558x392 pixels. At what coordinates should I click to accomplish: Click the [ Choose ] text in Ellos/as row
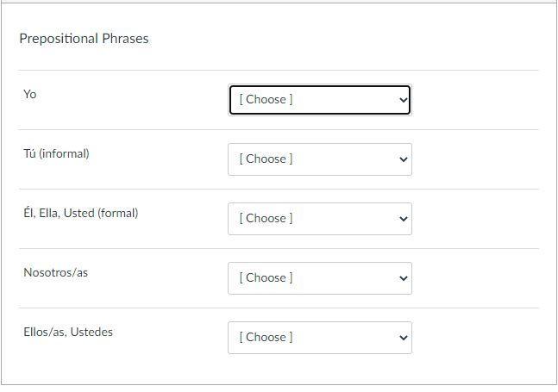266,337
